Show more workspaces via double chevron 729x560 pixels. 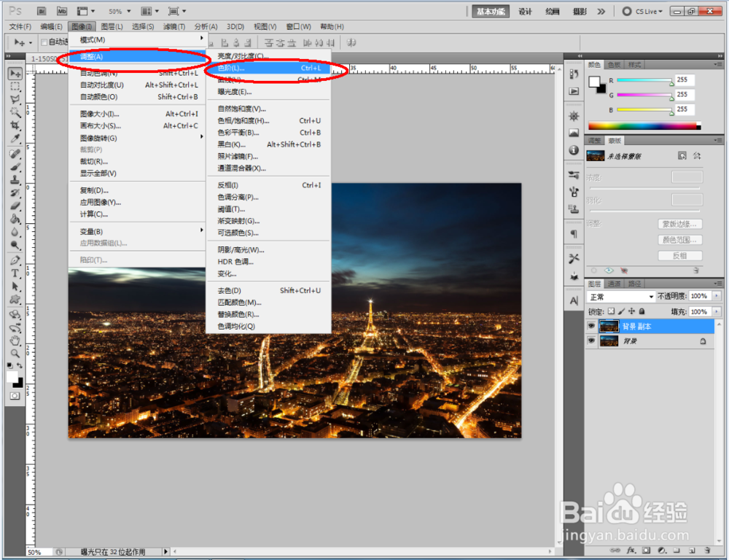pos(601,11)
